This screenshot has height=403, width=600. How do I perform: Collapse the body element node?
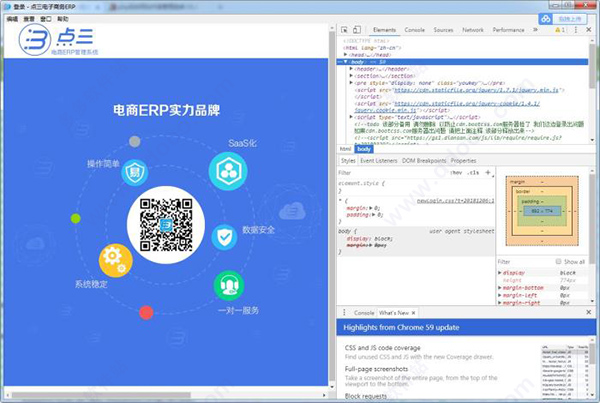pyautogui.click(x=346, y=62)
